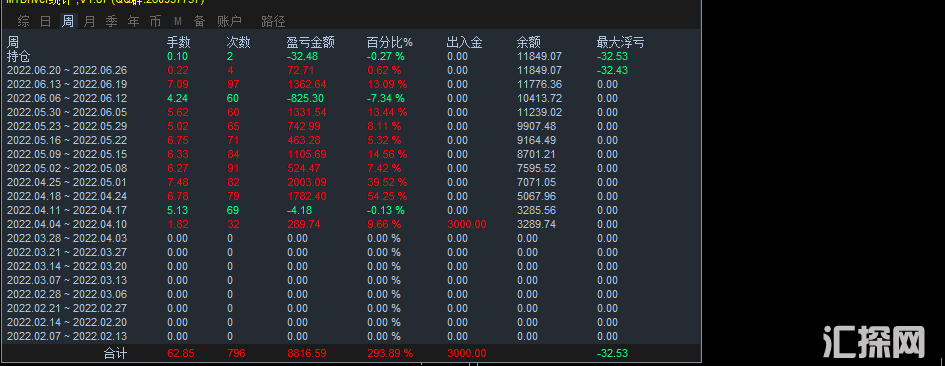Viewport: 945px width, 366px height.
Task: Click the profit value 1362.64
Action: tap(307, 84)
